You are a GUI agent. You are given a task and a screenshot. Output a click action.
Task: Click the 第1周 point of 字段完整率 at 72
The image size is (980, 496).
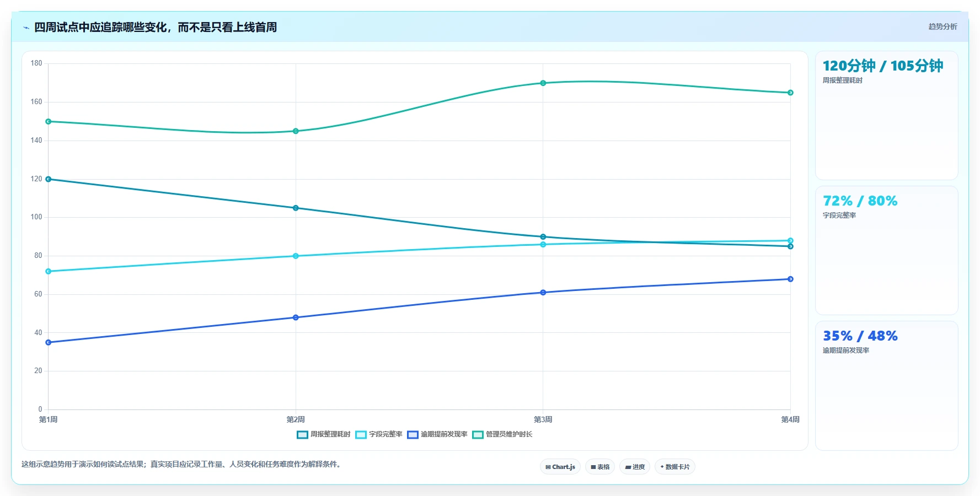pyautogui.click(x=49, y=271)
